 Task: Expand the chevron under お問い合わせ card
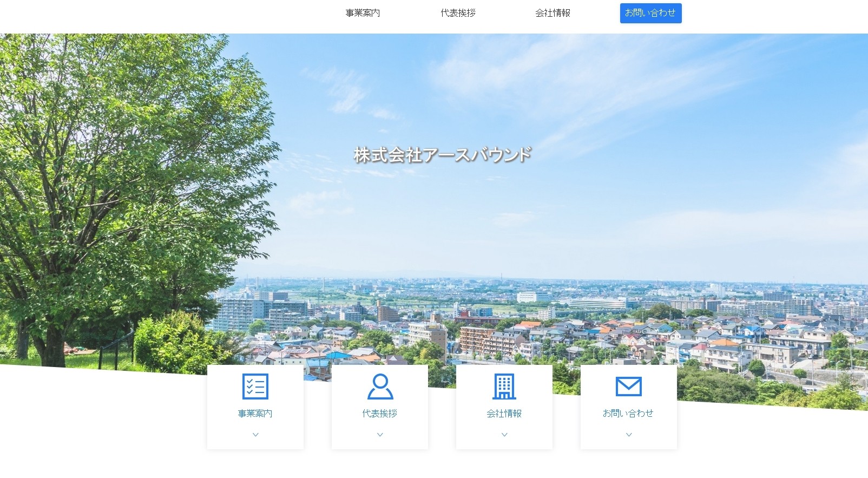(629, 435)
